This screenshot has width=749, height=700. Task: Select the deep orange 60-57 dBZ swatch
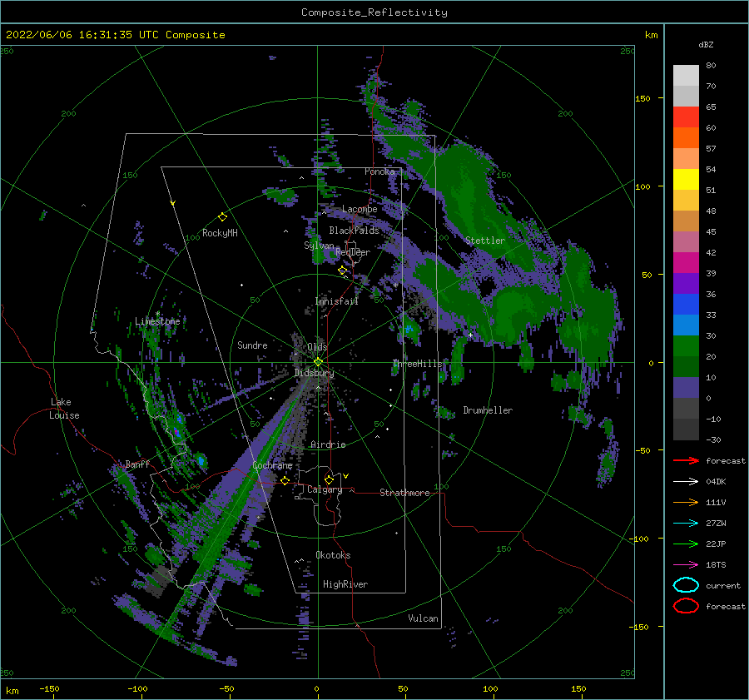[x=686, y=138]
